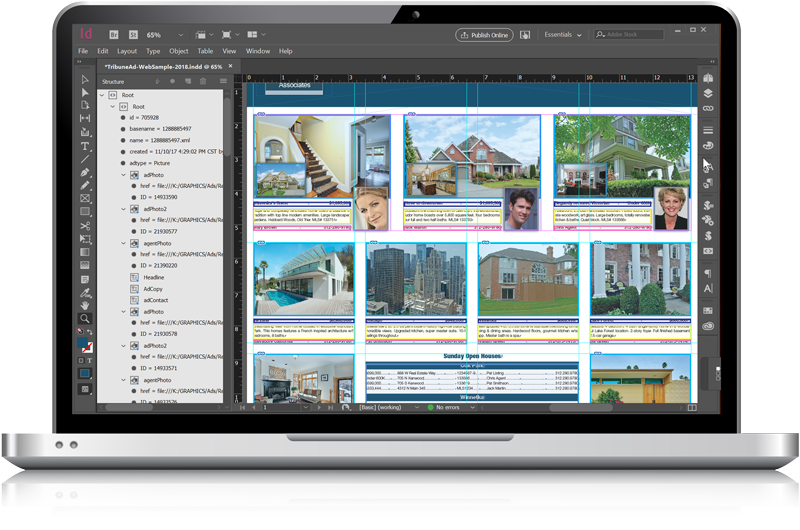Open the Essentials workspace switcher

pyautogui.click(x=563, y=35)
